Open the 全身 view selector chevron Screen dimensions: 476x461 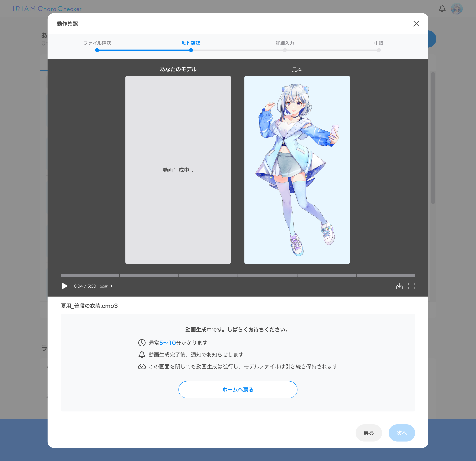[111, 286]
